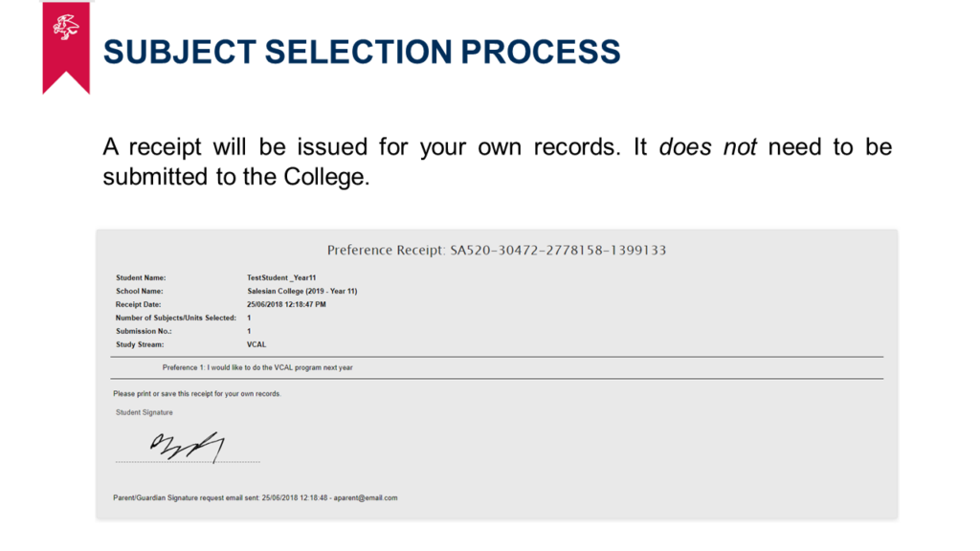The width and height of the screenshot is (980, 551).
Task: Click the Receipt Date label
Action: [138, 305]
